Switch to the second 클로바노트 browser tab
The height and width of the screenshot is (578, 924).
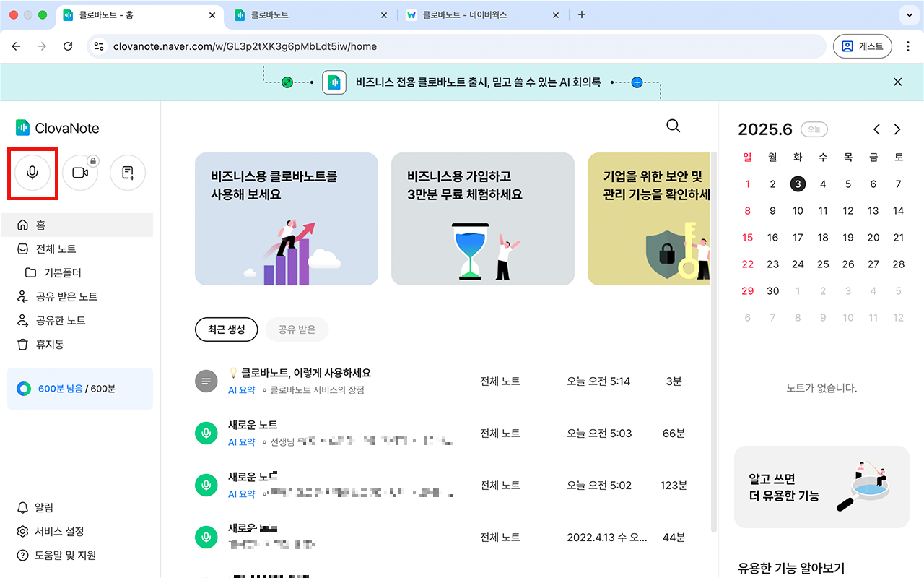point(311,14)
